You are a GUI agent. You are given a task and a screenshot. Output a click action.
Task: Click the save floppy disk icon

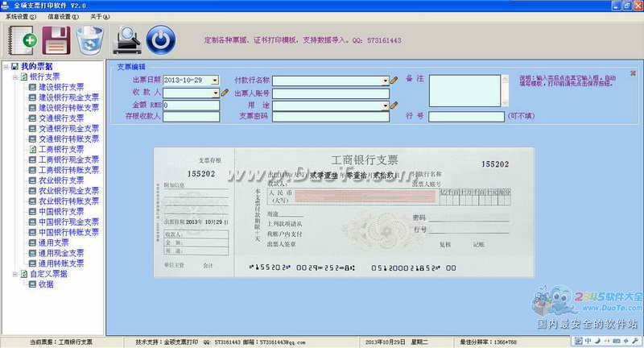(56, 40)
